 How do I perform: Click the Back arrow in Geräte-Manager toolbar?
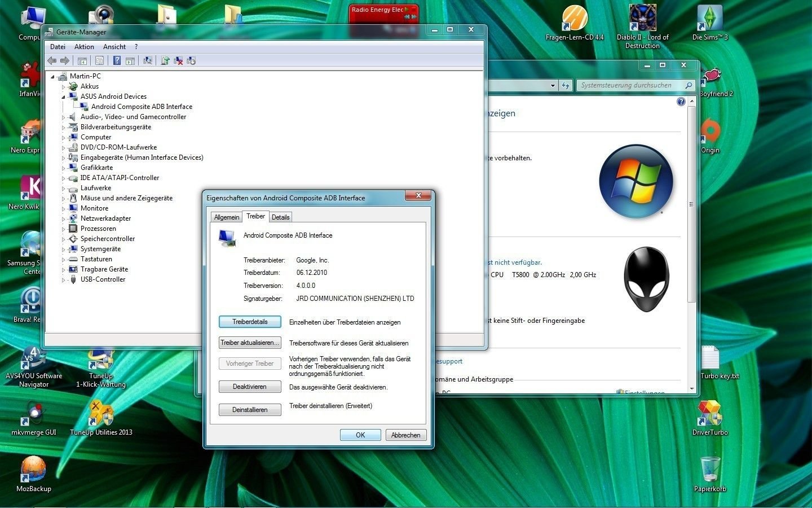click(x=52, y=60)
